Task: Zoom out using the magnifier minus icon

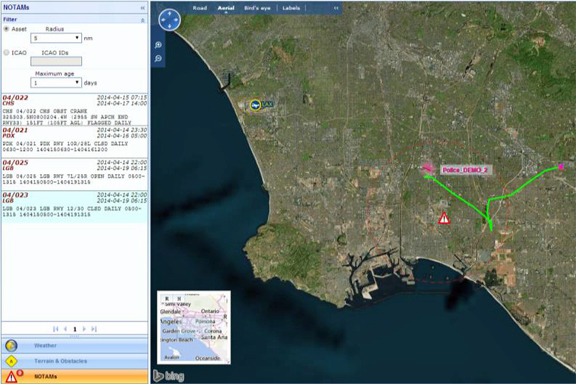Action: pyautogui.click(x=158, y=58)
